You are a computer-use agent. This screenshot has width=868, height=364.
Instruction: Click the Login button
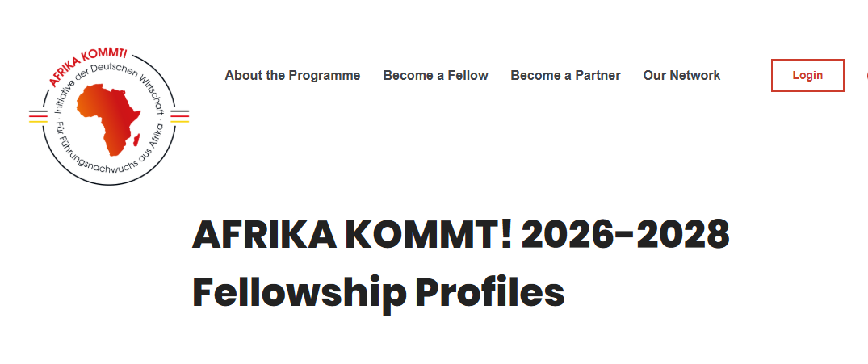(x=807, y=75)
